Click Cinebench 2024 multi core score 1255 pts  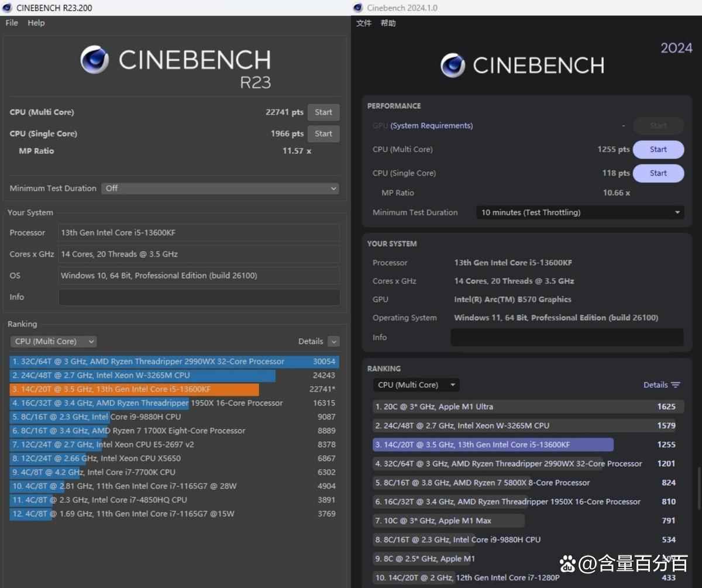pyautogui.click(x=613, y=149)
